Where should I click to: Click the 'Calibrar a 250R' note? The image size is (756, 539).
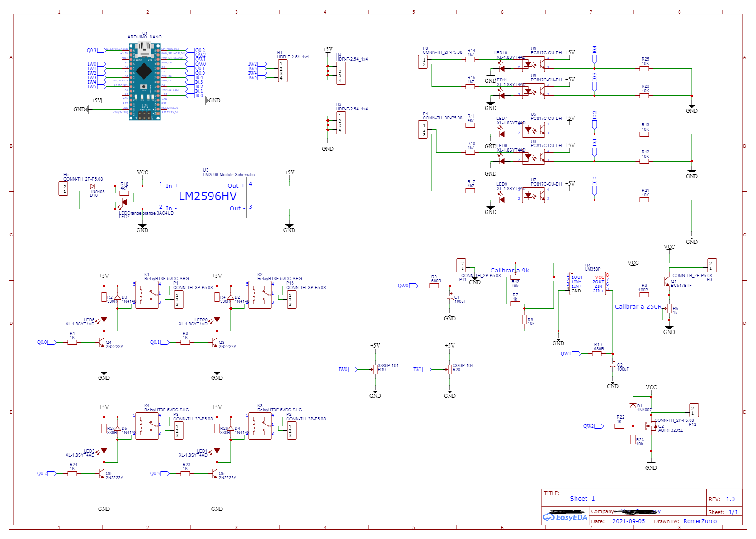click(638, 306)
